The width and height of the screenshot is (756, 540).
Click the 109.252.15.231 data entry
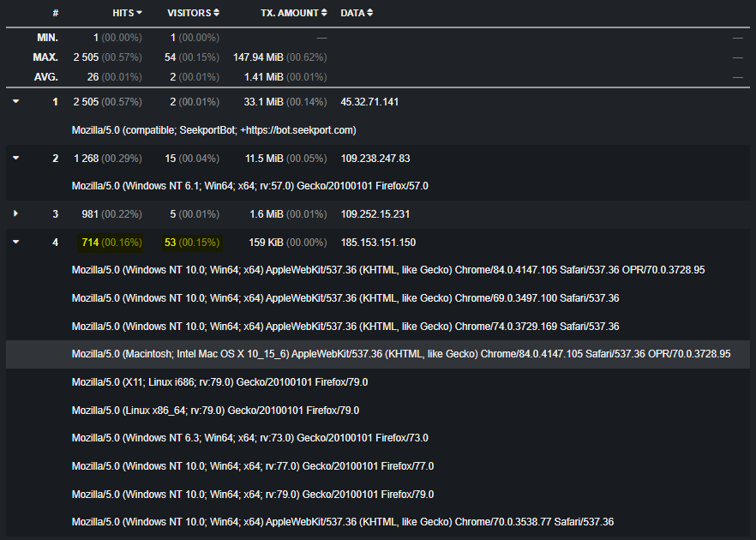click(375, 214)
